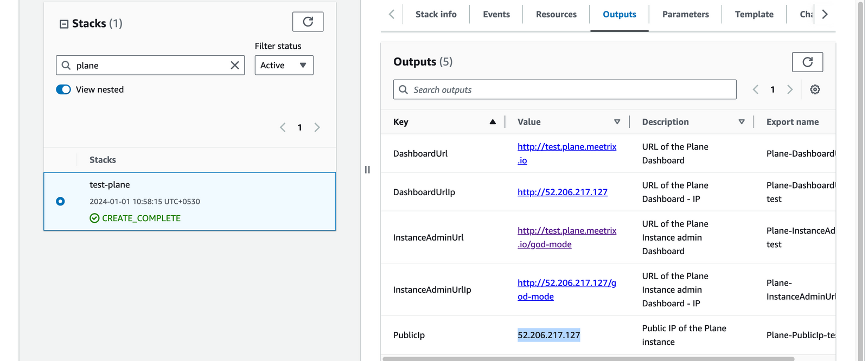868x361 pixels.
Task: Open Outputs table settings gear
Action: (x=814, y=89)
